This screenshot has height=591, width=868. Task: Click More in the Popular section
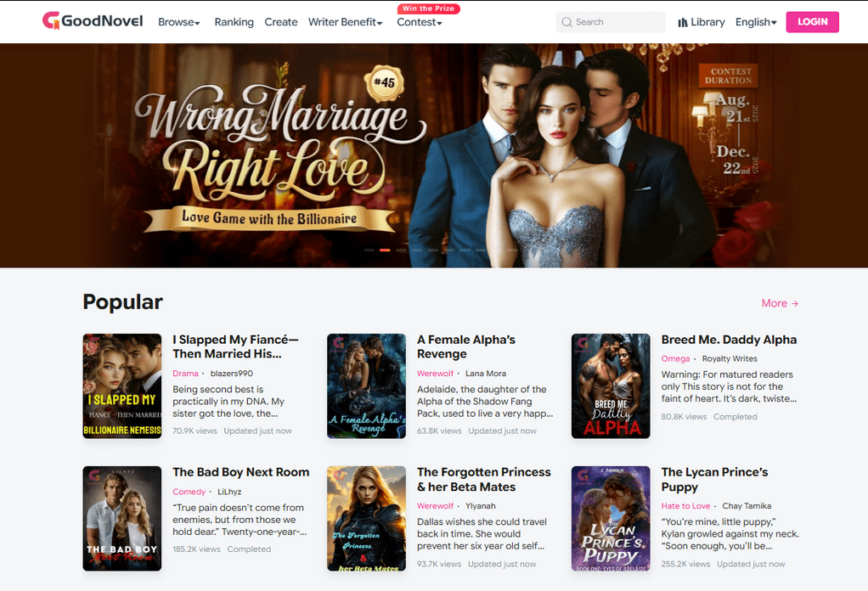coord(779,303)
